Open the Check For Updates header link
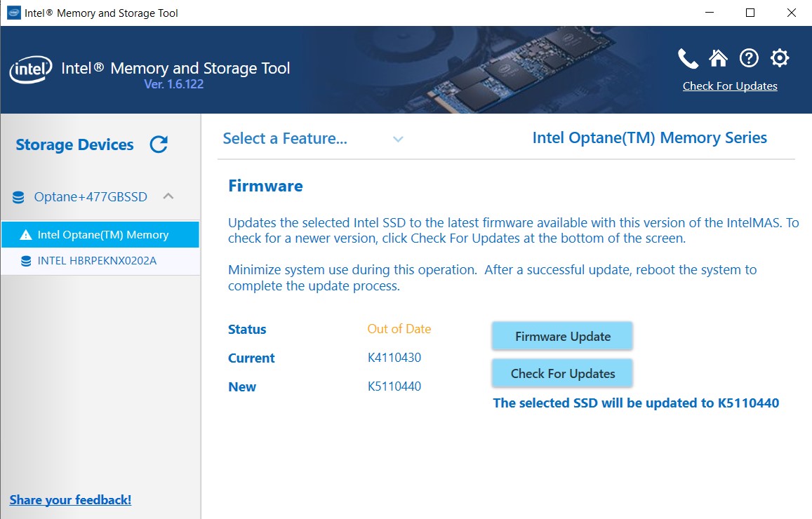The image size is (812, 519). pyautogui.click(x=730, y=86)
